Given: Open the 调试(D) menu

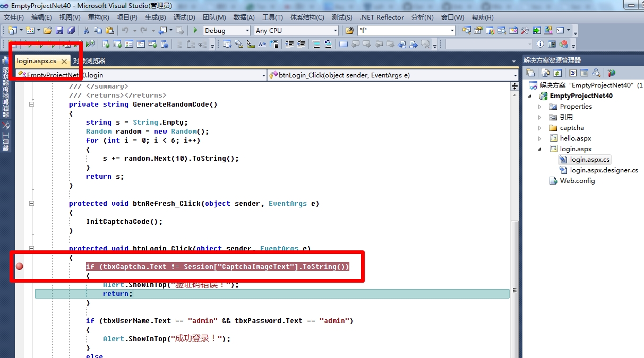Looking at the screenshot, I should [184, 18].
